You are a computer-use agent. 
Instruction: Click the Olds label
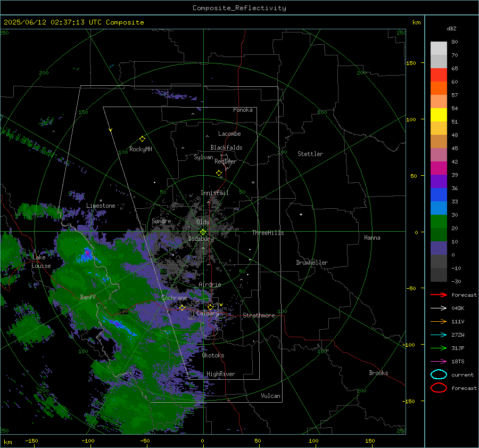[203, 222]
